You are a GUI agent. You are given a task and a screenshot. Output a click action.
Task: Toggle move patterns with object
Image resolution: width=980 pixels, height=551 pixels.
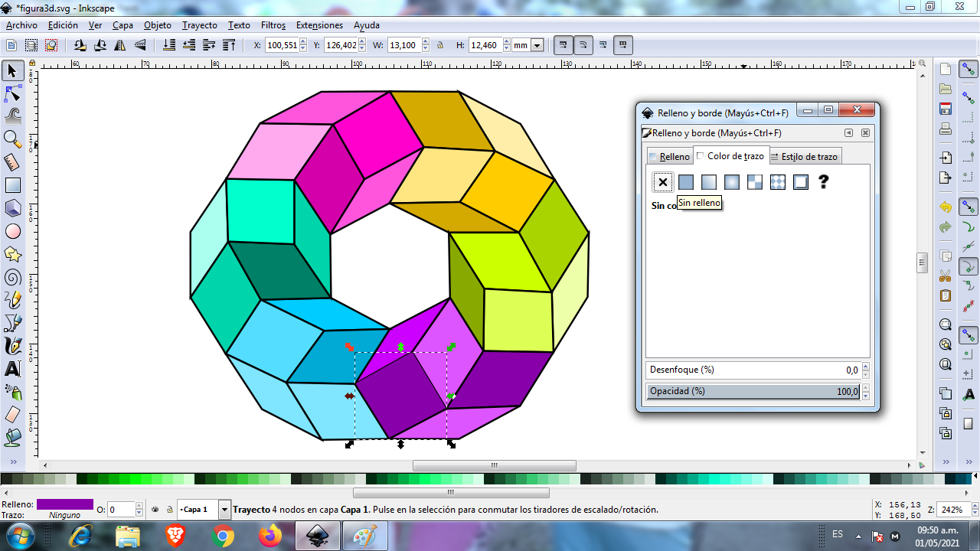(622, 45)
